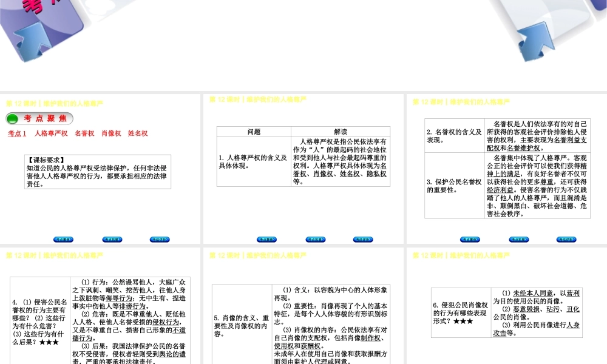The height and width of the screenshot is (364, 607).
Task: Open the slide about 未经本人同意 使用肖像
Action: click(x=507, y=306)
